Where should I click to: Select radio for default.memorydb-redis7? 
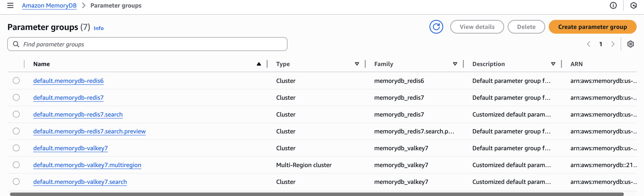[16, 97]
